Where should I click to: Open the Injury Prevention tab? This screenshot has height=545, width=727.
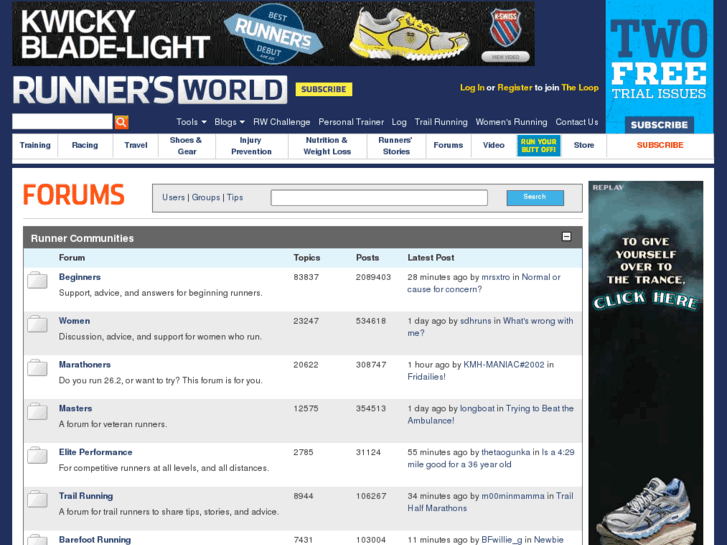point(251,146)
